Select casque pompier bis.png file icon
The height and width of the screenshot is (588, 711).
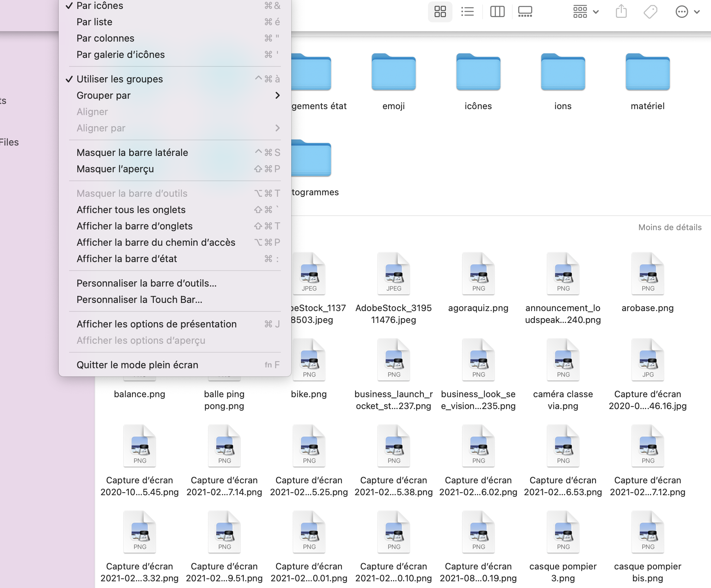648,532
